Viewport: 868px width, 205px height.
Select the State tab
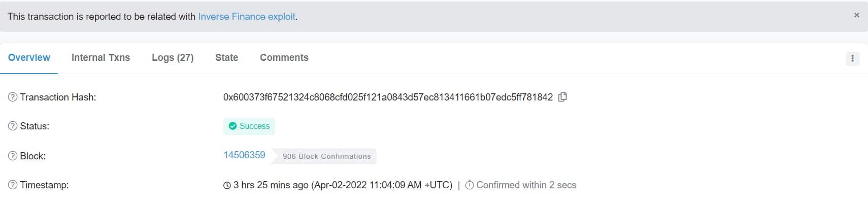(226, 58)
